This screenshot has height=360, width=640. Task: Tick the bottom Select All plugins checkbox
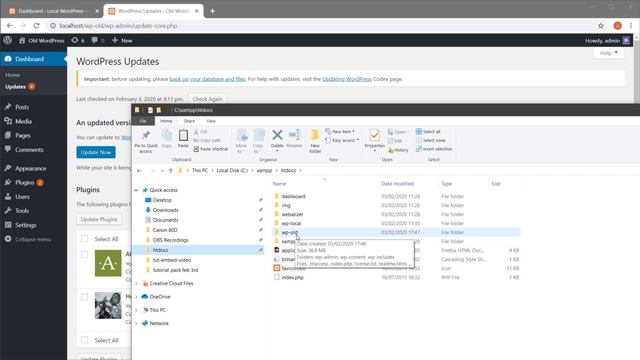pyautogui.click(x=84, y=340)
